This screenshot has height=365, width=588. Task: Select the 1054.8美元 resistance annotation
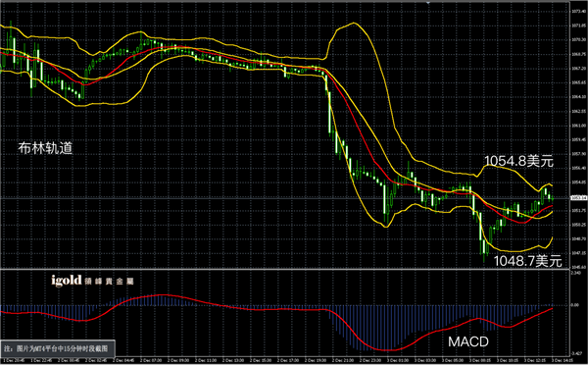click(x=519, y=161)
